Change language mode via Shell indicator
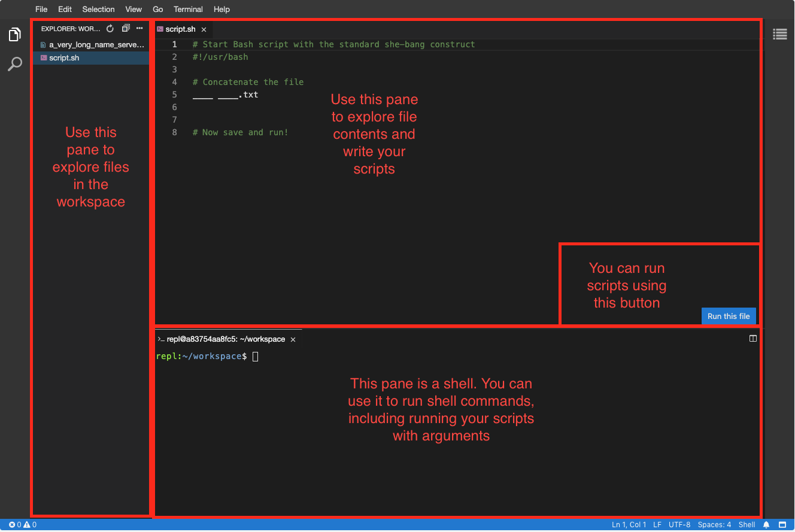795x532 pixels. click(747, 525)
